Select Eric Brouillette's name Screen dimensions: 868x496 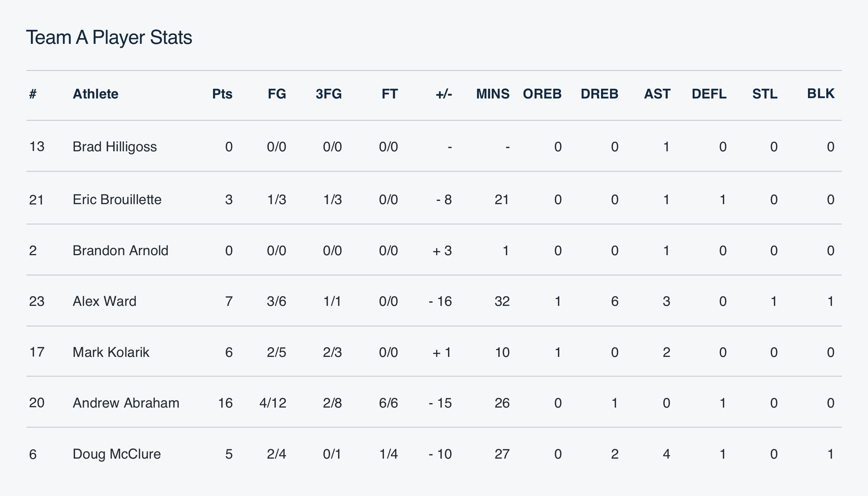pos(117,199)
